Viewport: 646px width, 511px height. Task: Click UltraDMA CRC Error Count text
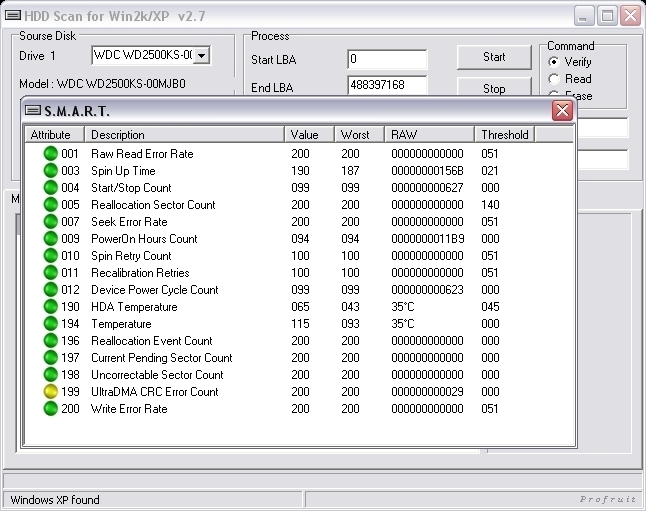click(x=154, y=391)
